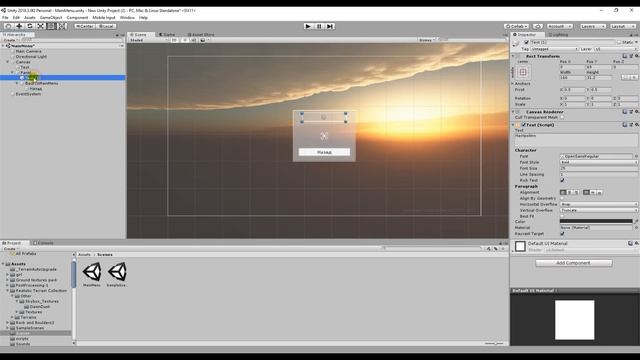Open Text (Script) gear settings
The width and height of the screenshot is (640, 360).
636,124
